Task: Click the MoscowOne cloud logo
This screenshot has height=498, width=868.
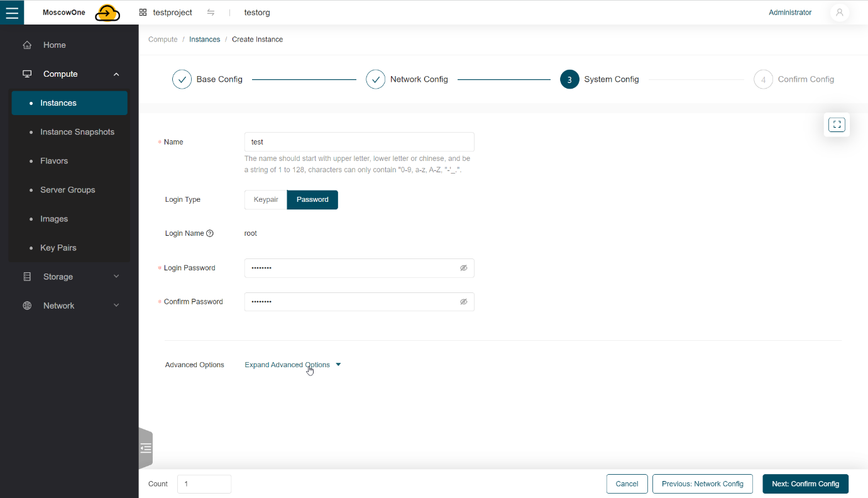Action: tap(107, 13)
